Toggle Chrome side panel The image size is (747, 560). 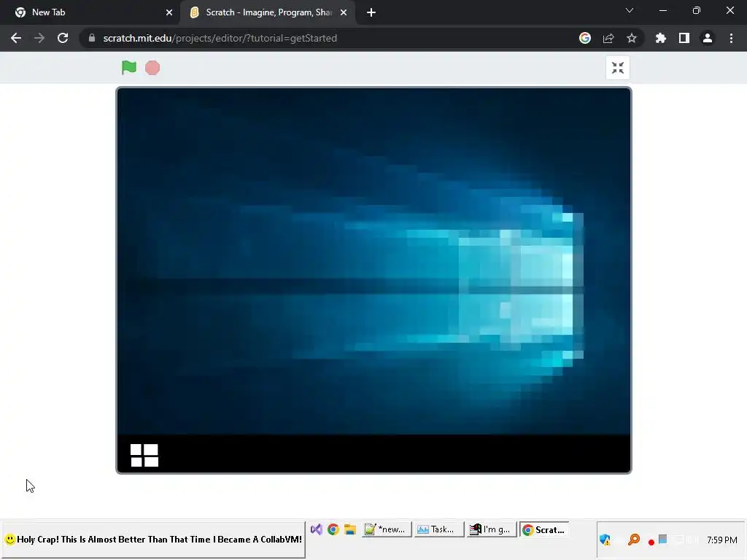(x=684, y=38)
